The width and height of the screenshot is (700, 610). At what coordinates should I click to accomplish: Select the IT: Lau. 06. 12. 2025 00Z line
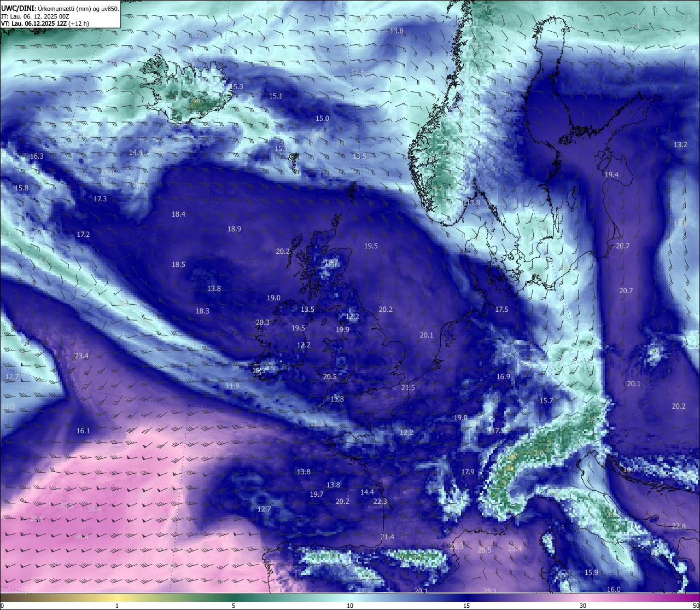pos(36,16)
